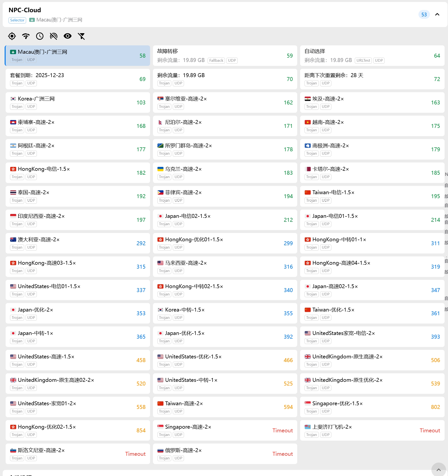Choose the HongKong-电信-1.5× node
The image size is (448, 476).
[77, 173]
